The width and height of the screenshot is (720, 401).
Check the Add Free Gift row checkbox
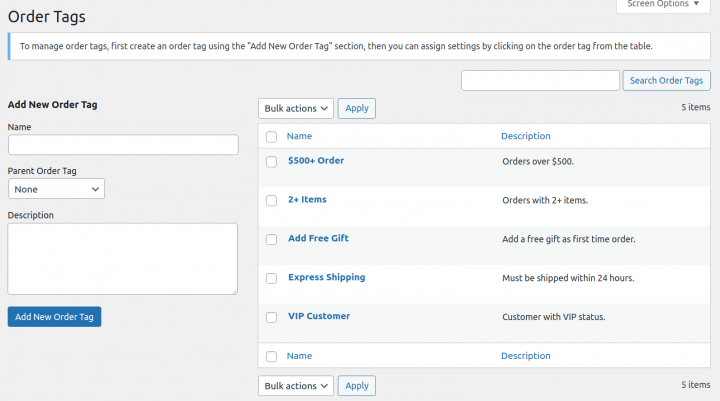271,239
